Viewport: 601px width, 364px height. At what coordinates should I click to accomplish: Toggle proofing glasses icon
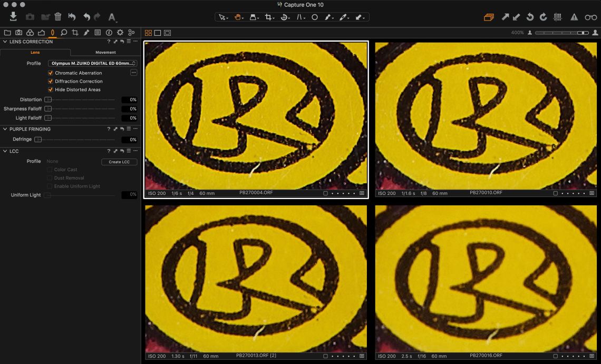tap(590, 17)
